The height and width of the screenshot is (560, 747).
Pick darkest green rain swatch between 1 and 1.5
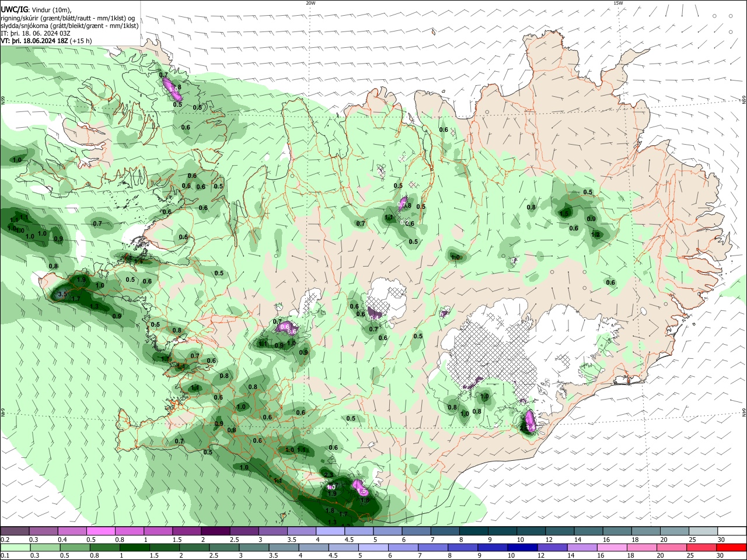click(135, 547)
